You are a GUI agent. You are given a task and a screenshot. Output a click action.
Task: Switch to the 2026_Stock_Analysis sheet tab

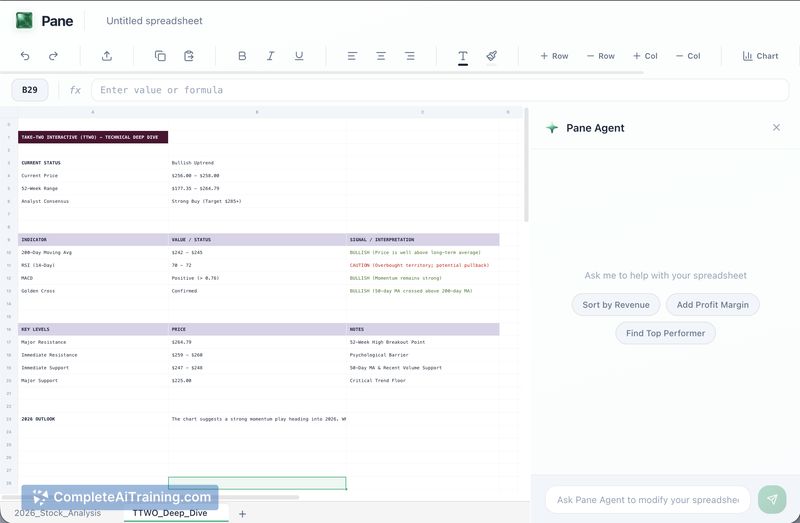tap(58, 513)
